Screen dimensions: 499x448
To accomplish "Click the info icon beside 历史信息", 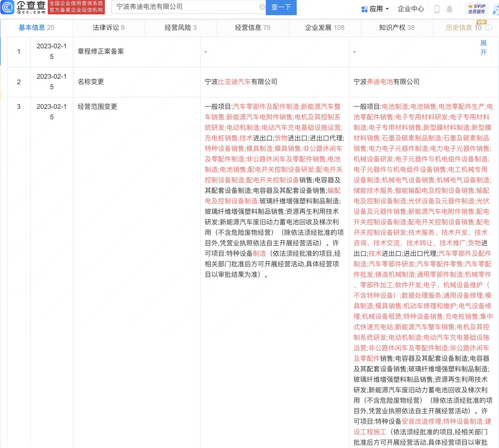I will [489, 28].
